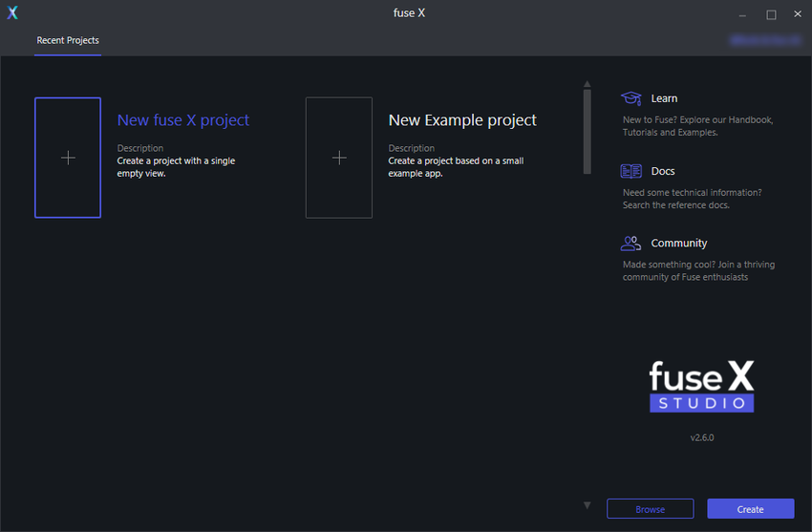The width and height of the screenshot is (812, 532).
Task: Click the scroll up arrow of project list
Action: pos(587,84)
